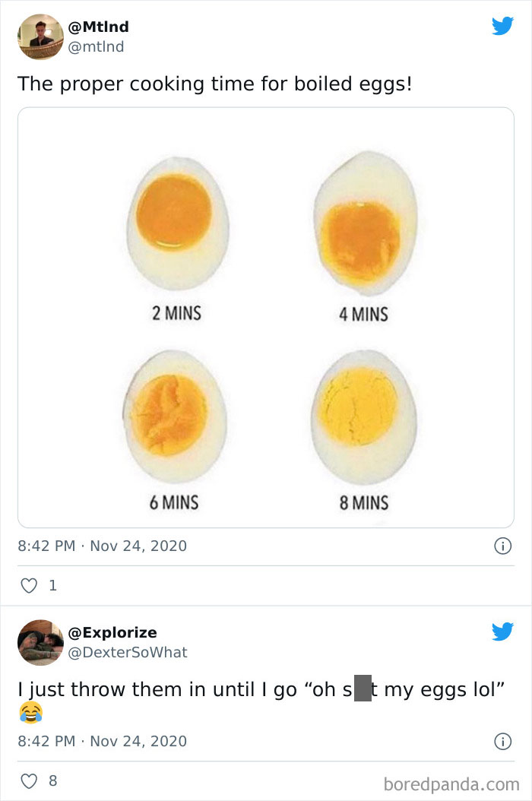Open the info icon on @Explorize's tweet
This screenshot has height=801, width=532.
click(503, 742)
